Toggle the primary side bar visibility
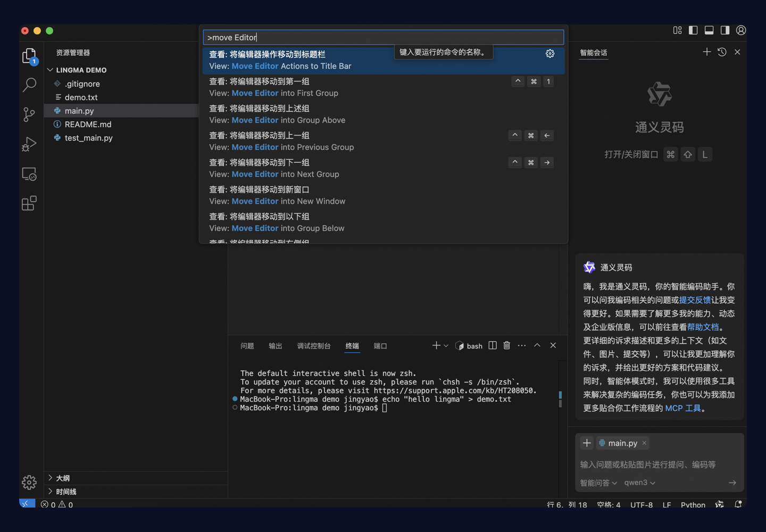This screenshot has width=766, height=532. click(x=693, y=30)
